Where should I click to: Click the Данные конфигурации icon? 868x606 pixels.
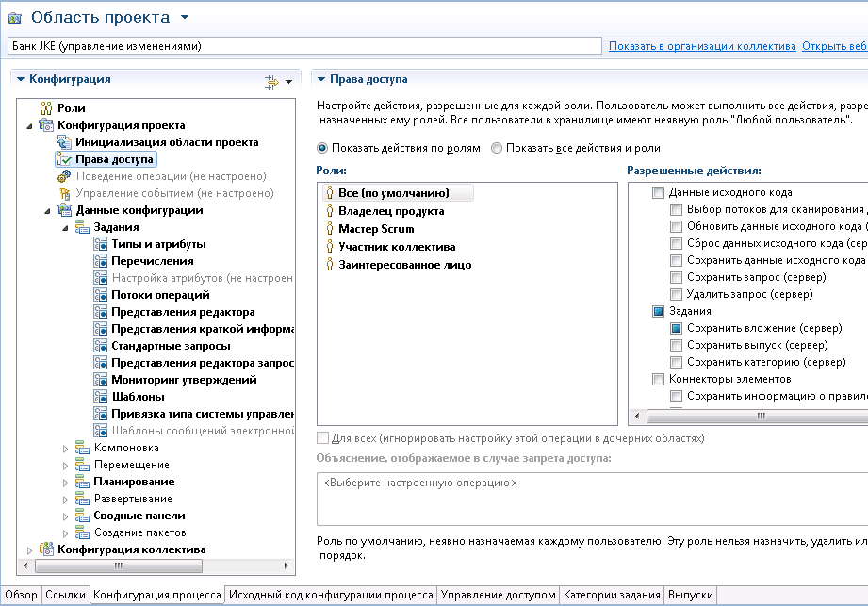[x=65, y=210]
